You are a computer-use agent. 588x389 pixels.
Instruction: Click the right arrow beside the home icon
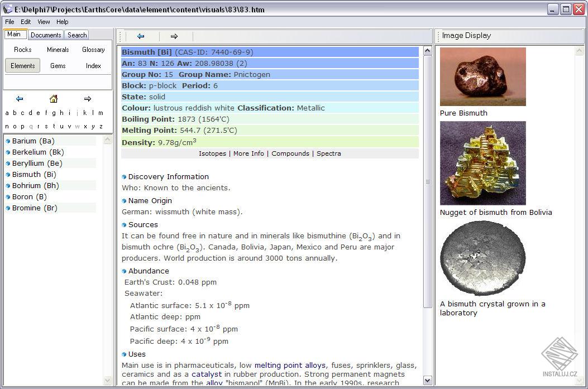point(87,99)
